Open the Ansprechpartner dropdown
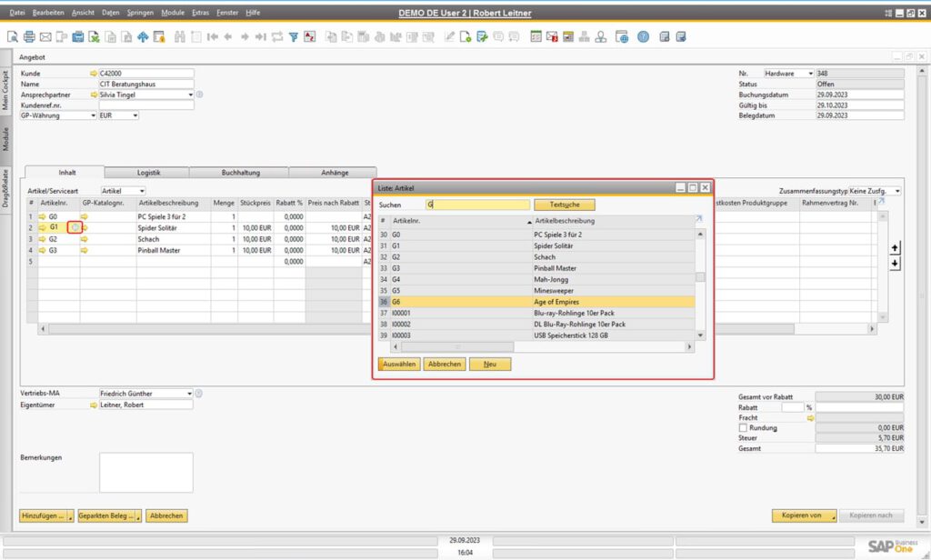The image size is (931, 560). (x=190, y=95)
